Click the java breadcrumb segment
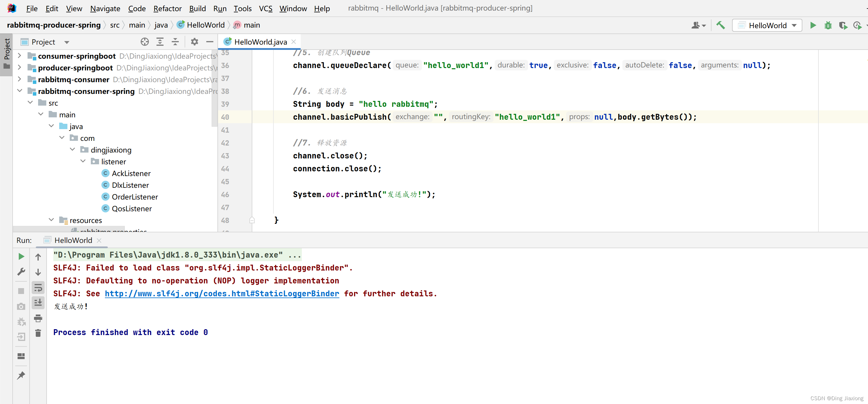Screen dimensions: 868x404 (x=161, y=25)
